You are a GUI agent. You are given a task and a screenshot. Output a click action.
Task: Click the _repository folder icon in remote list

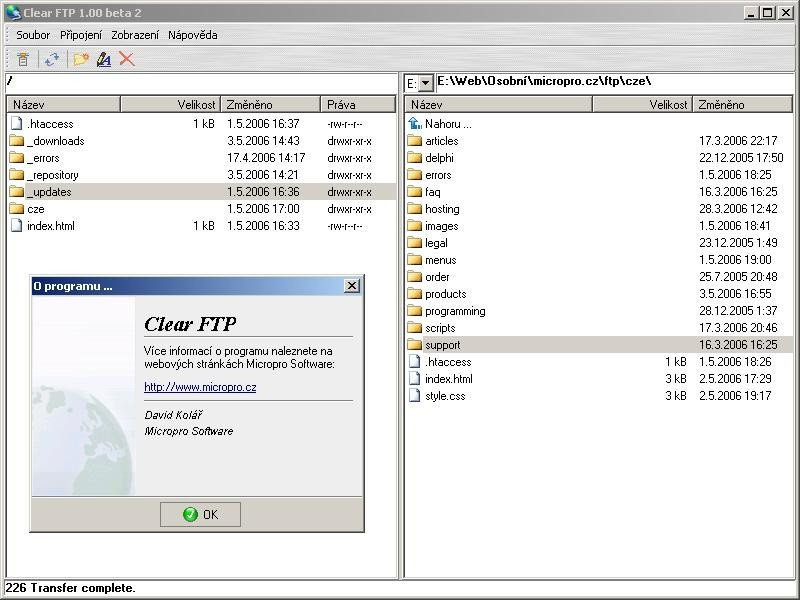coord(17,175)
